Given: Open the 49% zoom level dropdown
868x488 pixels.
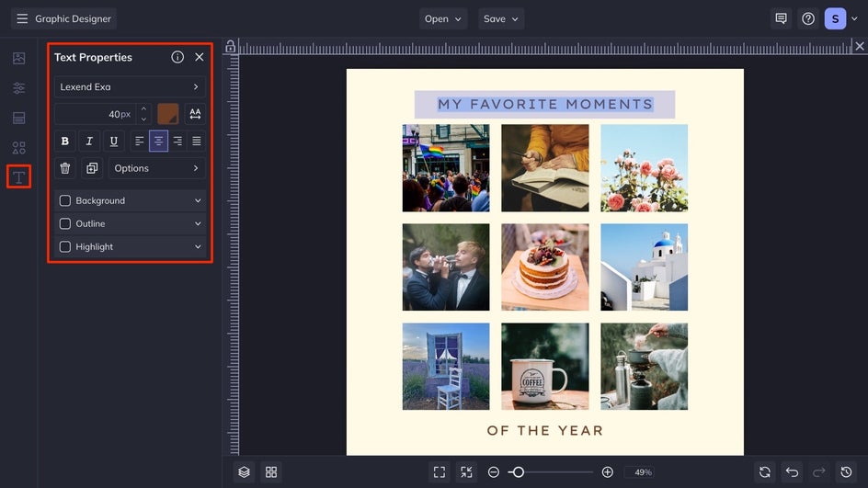Looking at the screenshot, I should 643,471.
